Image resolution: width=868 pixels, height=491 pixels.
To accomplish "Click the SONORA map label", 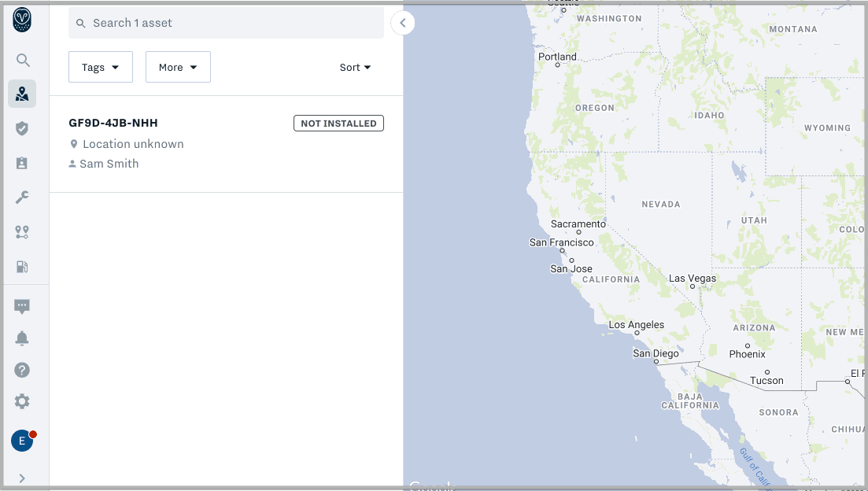I will [779, 412].
